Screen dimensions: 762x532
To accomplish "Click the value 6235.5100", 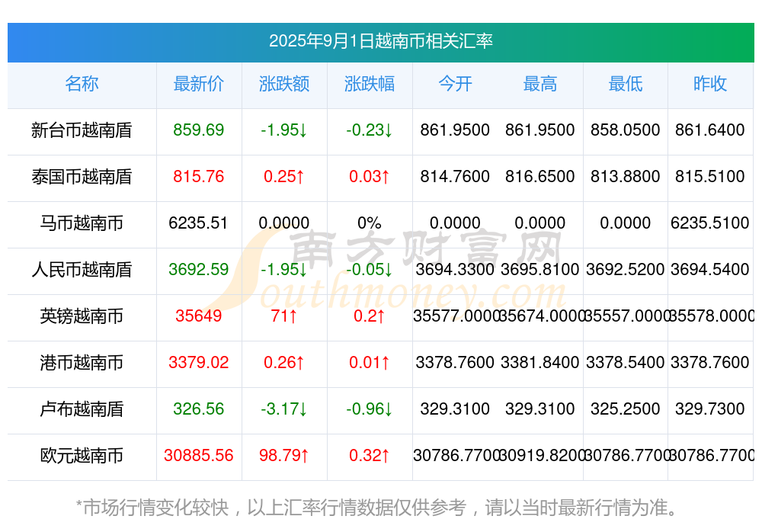I will pos(710,223).
